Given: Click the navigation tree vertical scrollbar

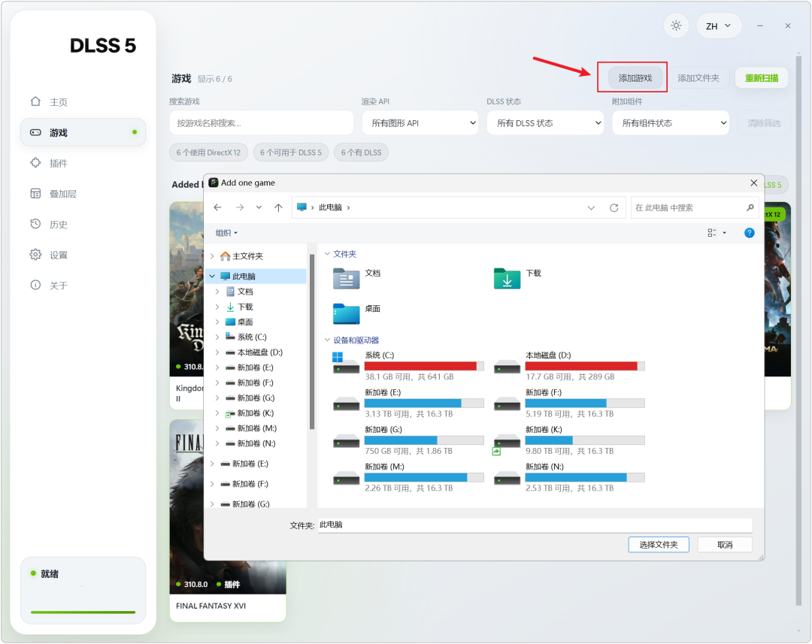Looking at the screenshot, I should click(312, 342).
